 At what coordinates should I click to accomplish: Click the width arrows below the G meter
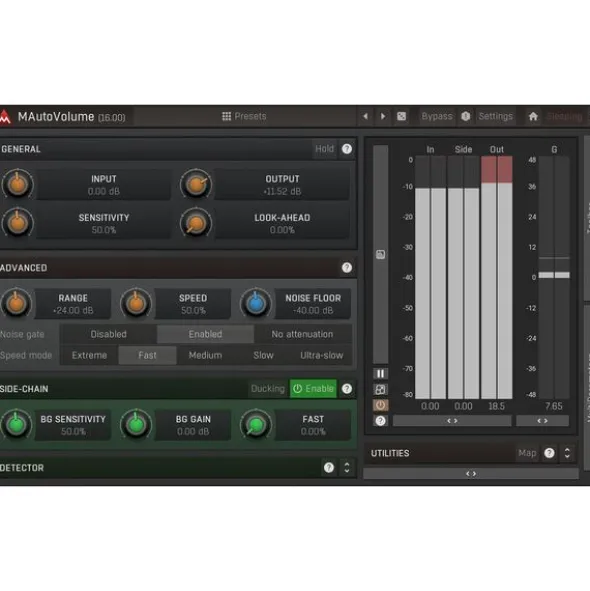[542, 421]
